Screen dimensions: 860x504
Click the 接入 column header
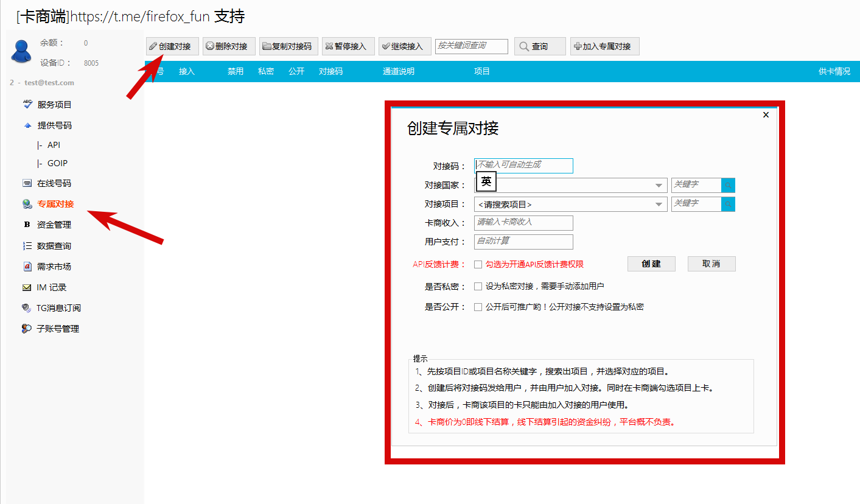pyautogui.click(x=187, y=71)
